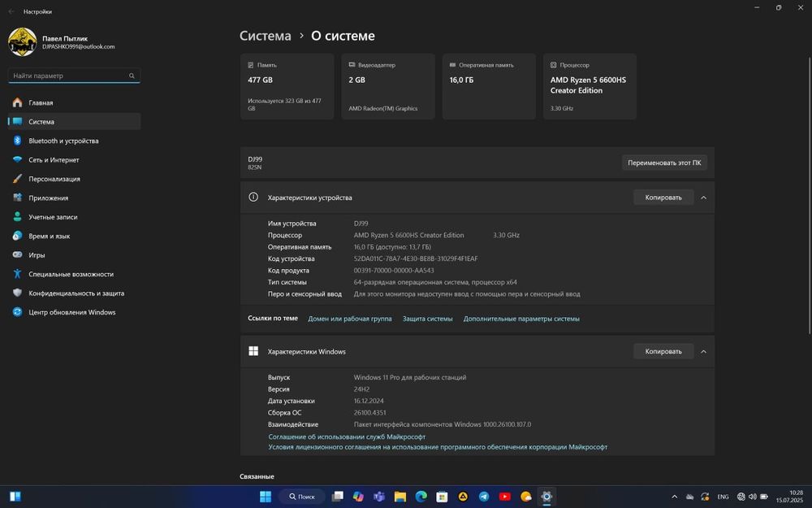Click the Найти параметр search field

69,76
